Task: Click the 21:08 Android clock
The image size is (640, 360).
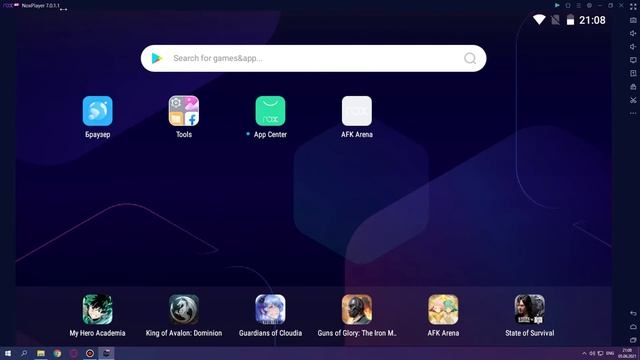Action: coord(592,20)
